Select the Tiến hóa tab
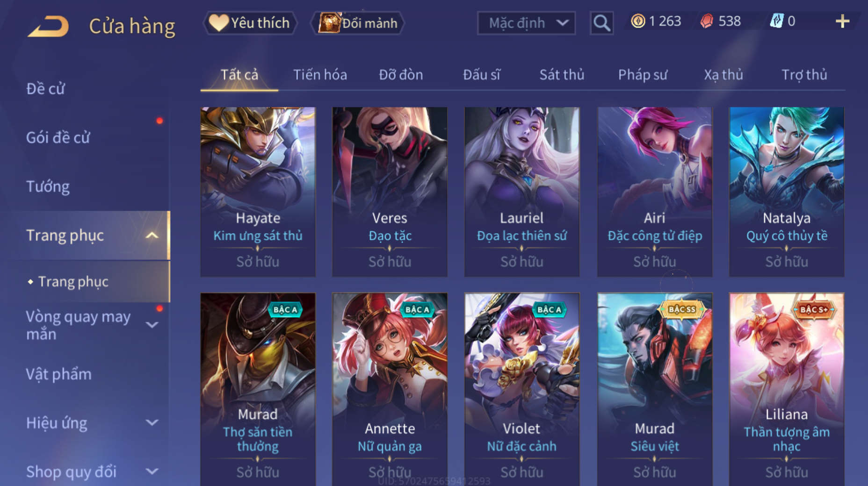 click(x=320, y=75)
